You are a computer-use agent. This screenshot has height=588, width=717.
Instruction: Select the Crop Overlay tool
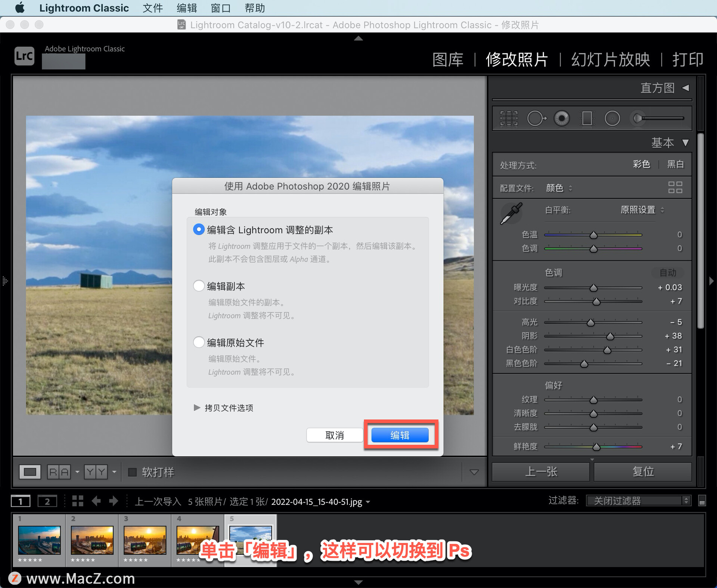[x=509, y=118]
